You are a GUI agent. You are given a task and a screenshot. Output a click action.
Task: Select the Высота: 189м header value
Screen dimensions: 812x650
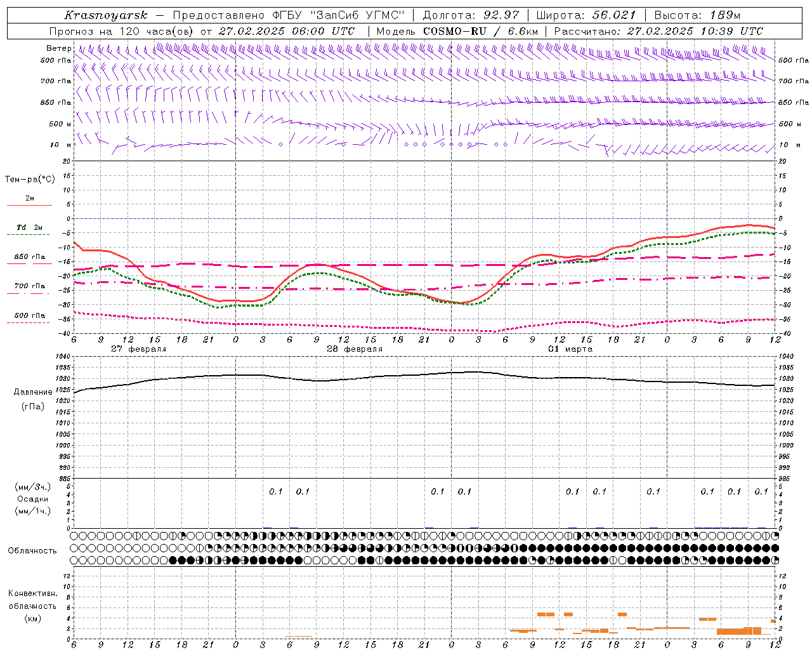(x=697, y=15)
